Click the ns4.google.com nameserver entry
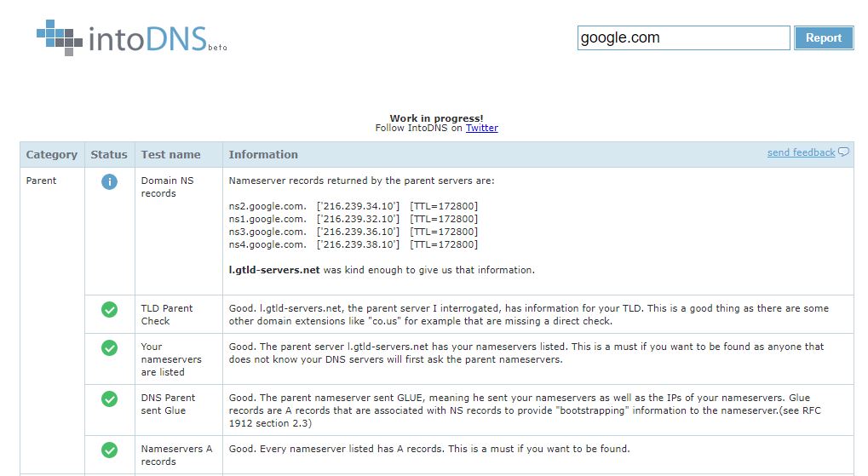 pos(267,244)
